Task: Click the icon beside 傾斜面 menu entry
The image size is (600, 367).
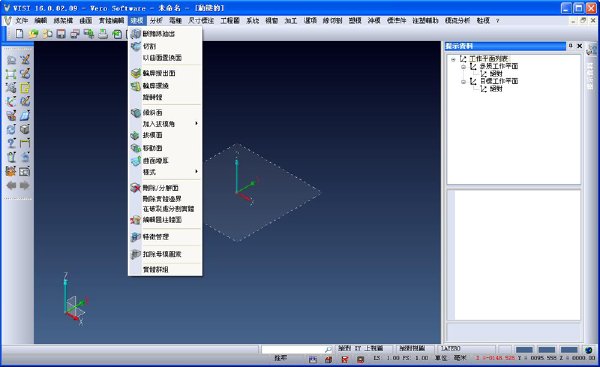Action: point(135,113)
